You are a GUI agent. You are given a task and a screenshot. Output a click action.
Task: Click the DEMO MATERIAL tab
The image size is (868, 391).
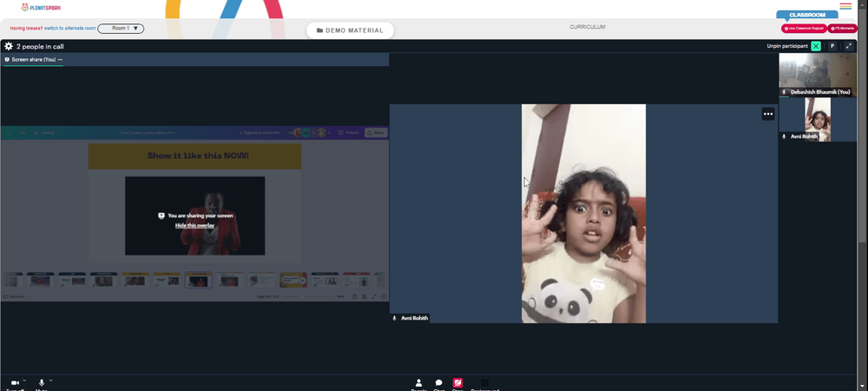click(350, 30)
